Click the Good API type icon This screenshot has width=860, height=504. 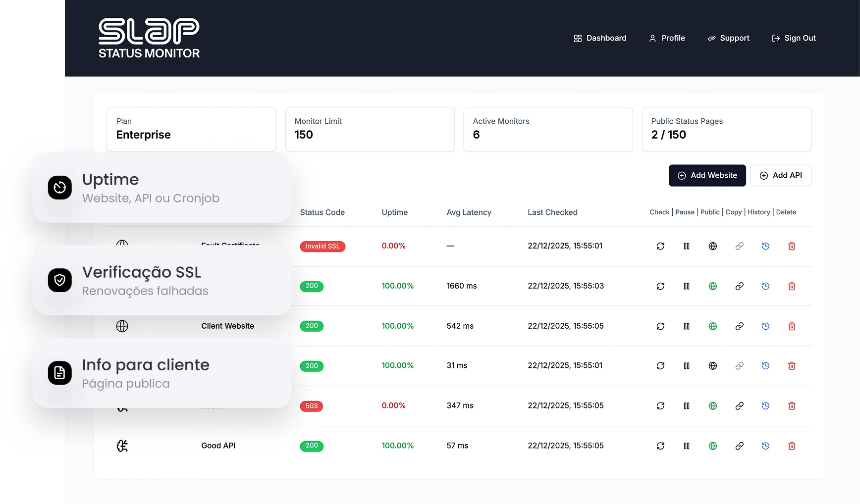122,446
